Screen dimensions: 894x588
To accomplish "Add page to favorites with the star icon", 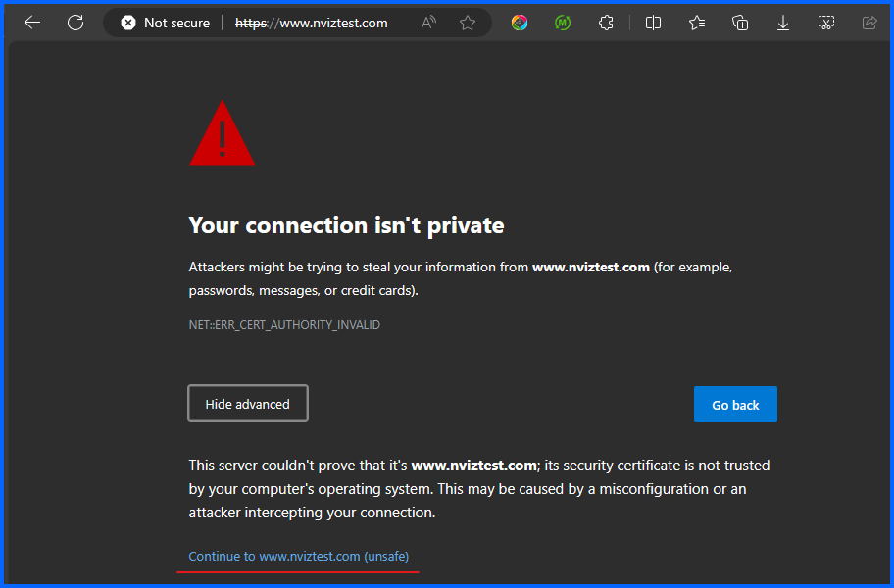I will click(x=468, y=23).
